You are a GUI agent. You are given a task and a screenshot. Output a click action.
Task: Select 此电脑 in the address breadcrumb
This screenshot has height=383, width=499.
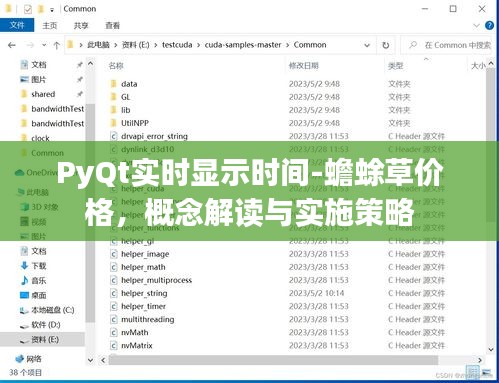point(98,45)
